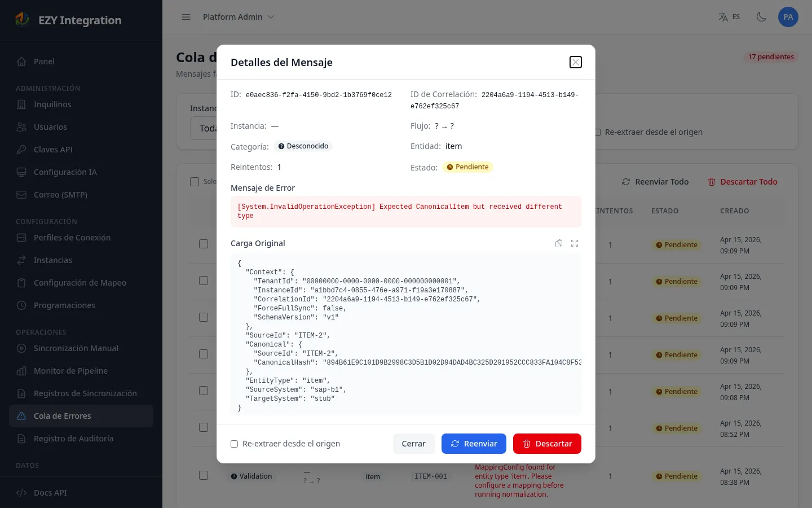Open the instance filter dropdown behind dialog
The height and width of the screenshot is (508, 812).
click(204, 128)
